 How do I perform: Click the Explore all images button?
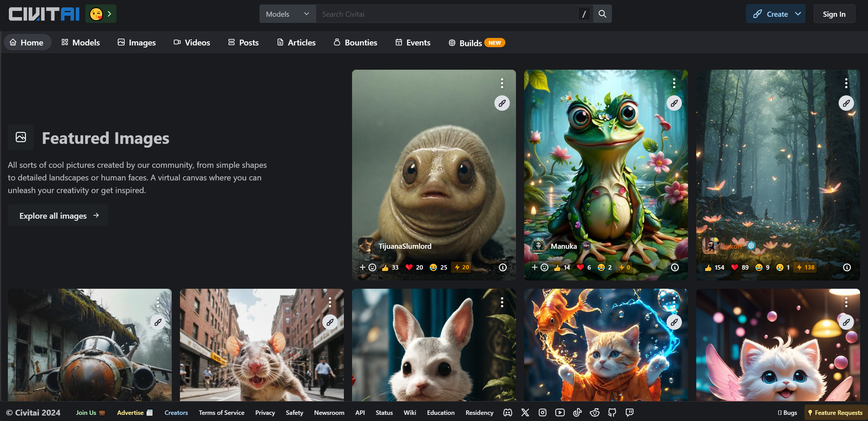[58, 215]
